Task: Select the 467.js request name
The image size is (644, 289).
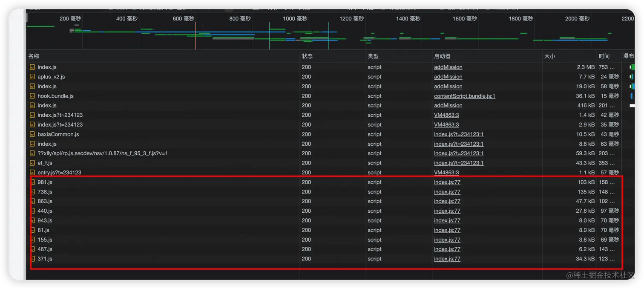Action: click(x=45, y=249)
